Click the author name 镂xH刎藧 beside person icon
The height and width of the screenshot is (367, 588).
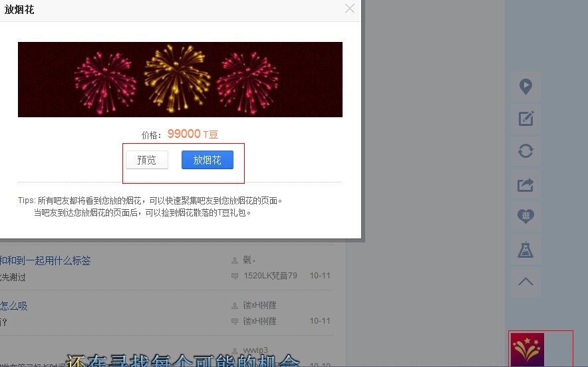coord(259,306)
